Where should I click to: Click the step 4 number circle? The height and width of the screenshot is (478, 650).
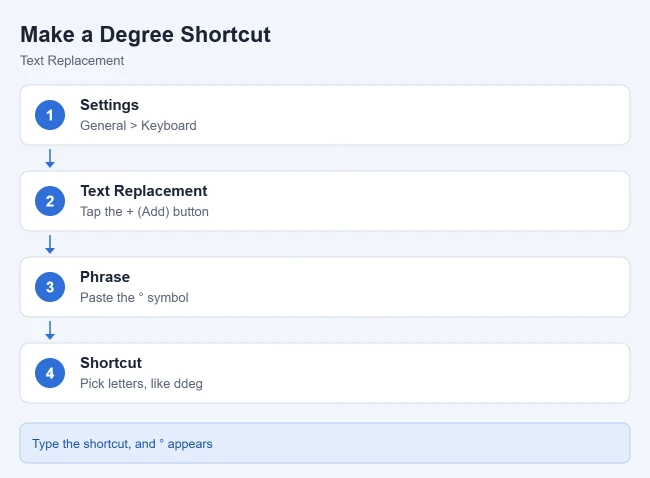coord(50,373)
